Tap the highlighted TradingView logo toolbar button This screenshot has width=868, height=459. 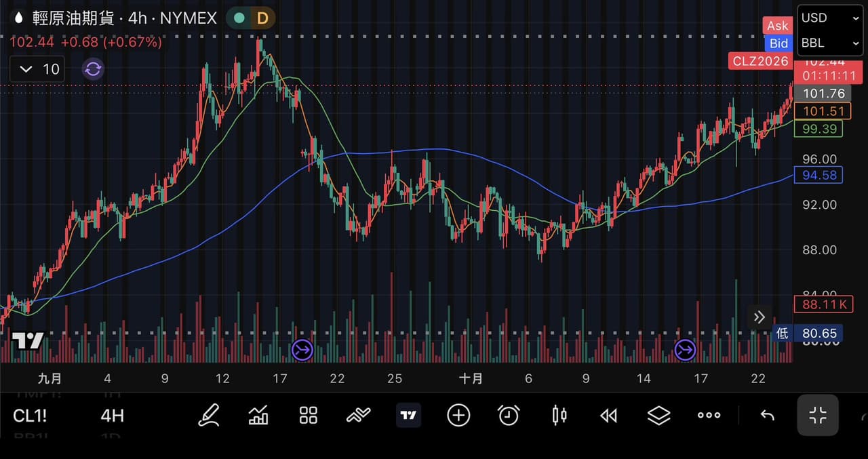tap(408, 415)
